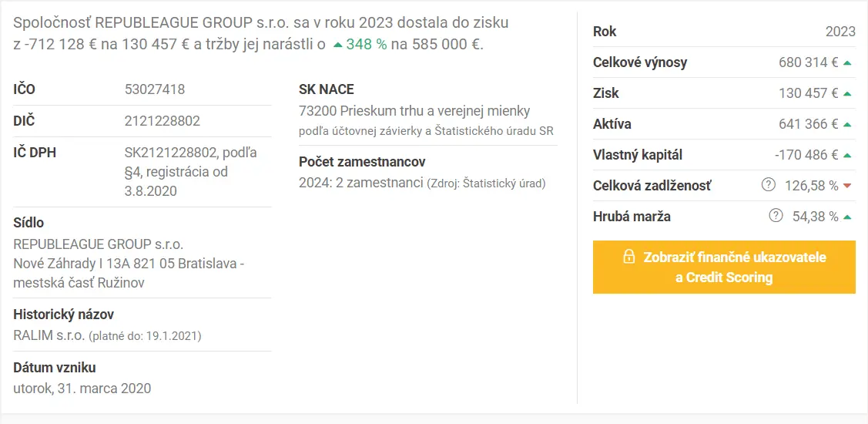Click the IČO number 53027418
The width and height of the screenshot is (868, 424).
155,89
